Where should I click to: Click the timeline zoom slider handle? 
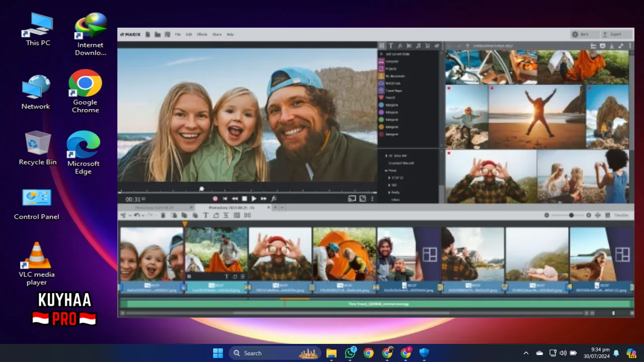(x=571, y=215)
